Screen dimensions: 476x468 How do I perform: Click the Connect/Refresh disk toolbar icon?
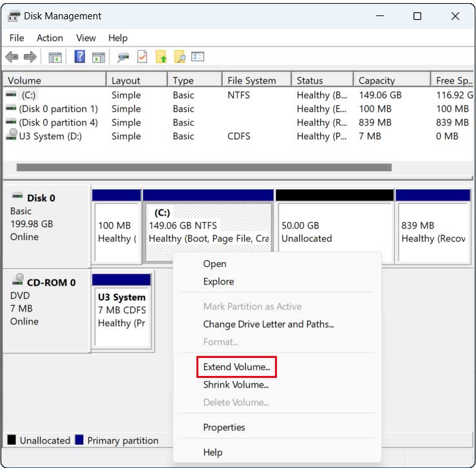point(123,57)
